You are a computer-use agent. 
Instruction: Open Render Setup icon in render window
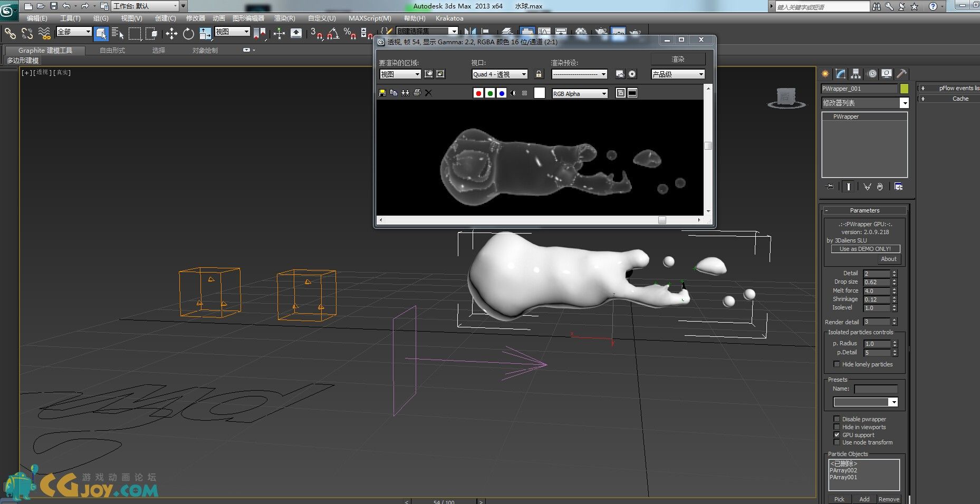620,74
